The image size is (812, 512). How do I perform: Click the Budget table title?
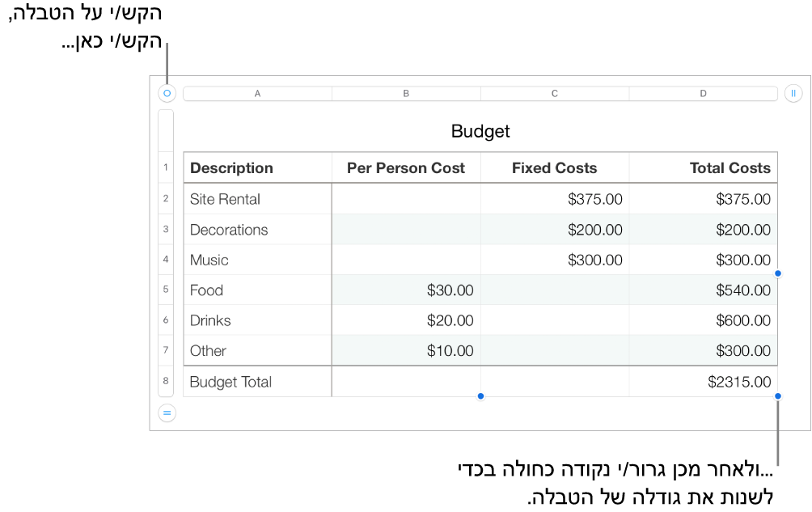[480, 131]
